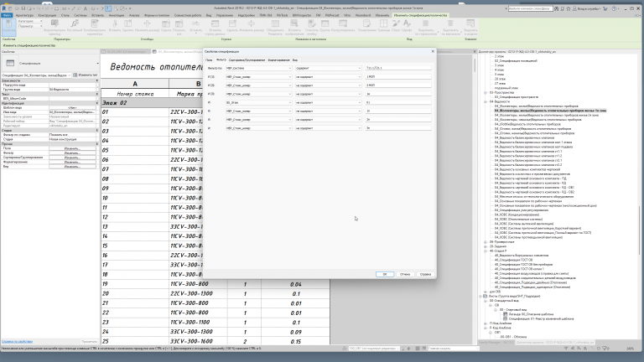This screenshot has height=362, width=644.
Task: Select 03_Спецификация пространств tree item
Action: pyautogui.click(x=517, y=97)
